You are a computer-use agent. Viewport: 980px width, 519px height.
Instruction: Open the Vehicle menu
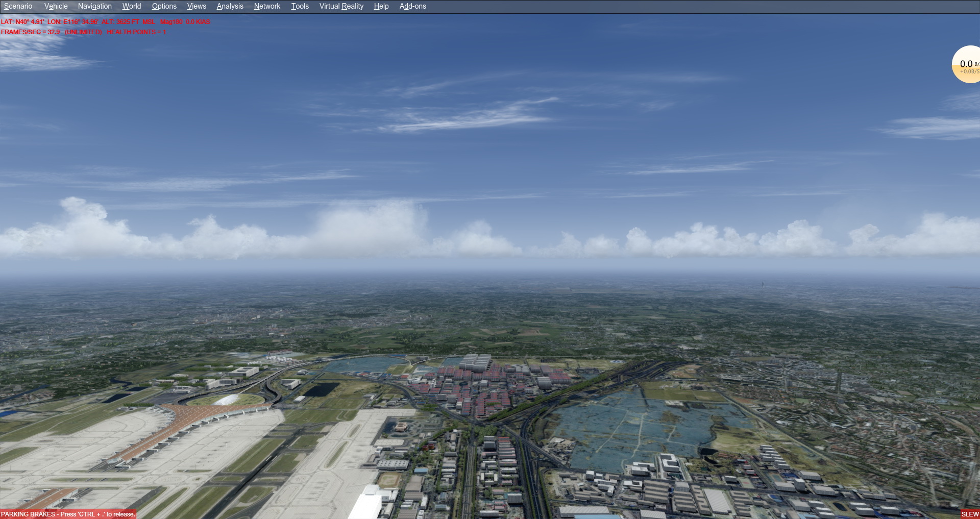pos(56,6)
